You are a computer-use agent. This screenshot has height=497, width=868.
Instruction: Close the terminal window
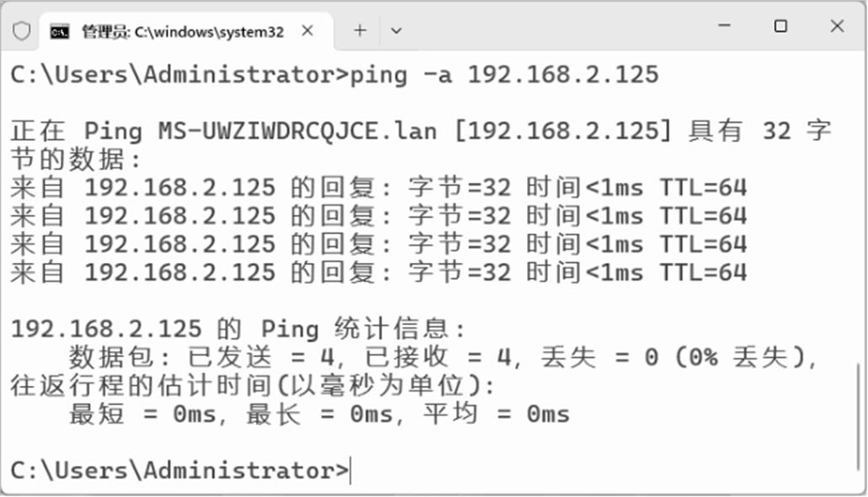pos(837,27)
